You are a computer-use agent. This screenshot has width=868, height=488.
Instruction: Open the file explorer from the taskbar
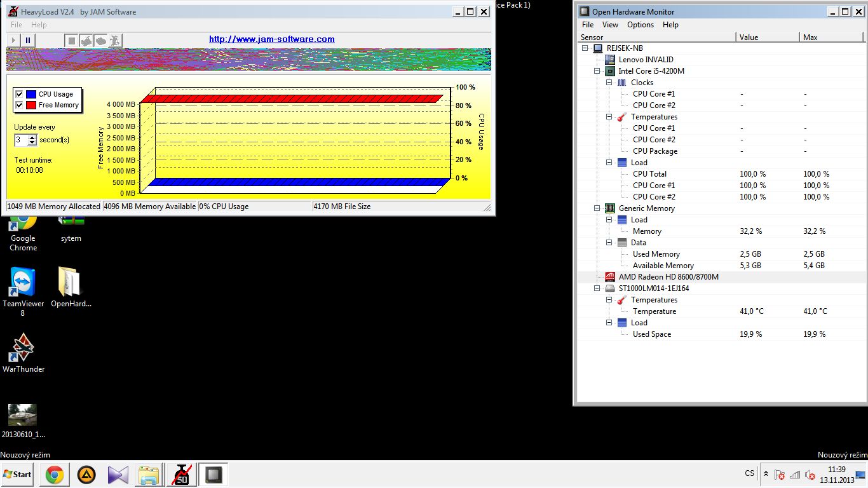(149, 475)
